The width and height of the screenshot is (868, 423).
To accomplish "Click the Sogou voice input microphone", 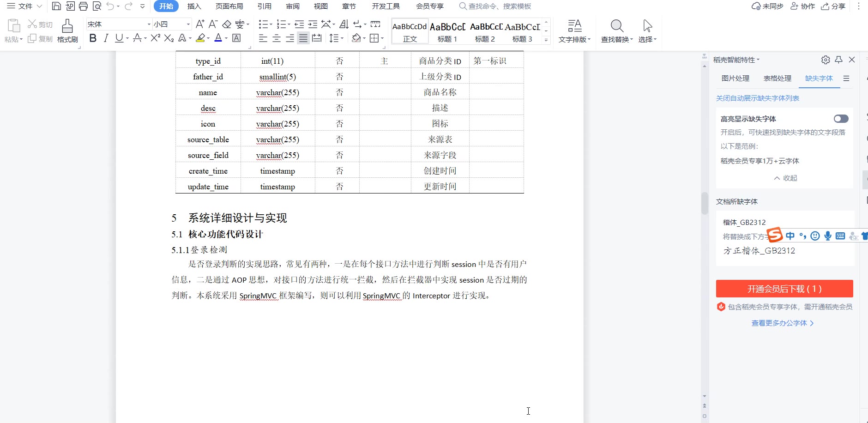I will point(828,236).
